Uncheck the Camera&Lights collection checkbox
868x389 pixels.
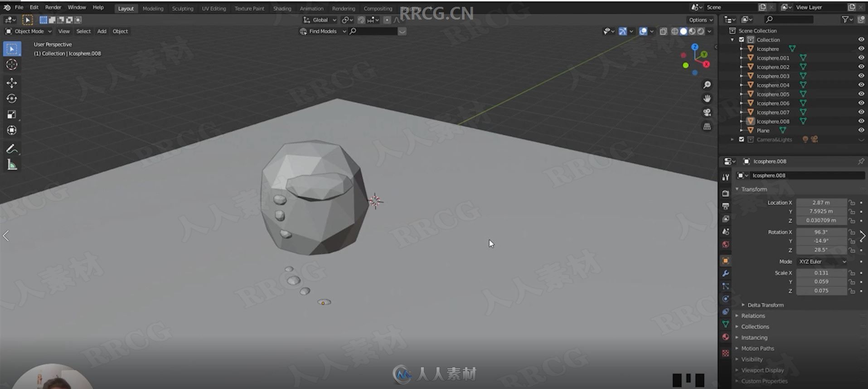742,139
